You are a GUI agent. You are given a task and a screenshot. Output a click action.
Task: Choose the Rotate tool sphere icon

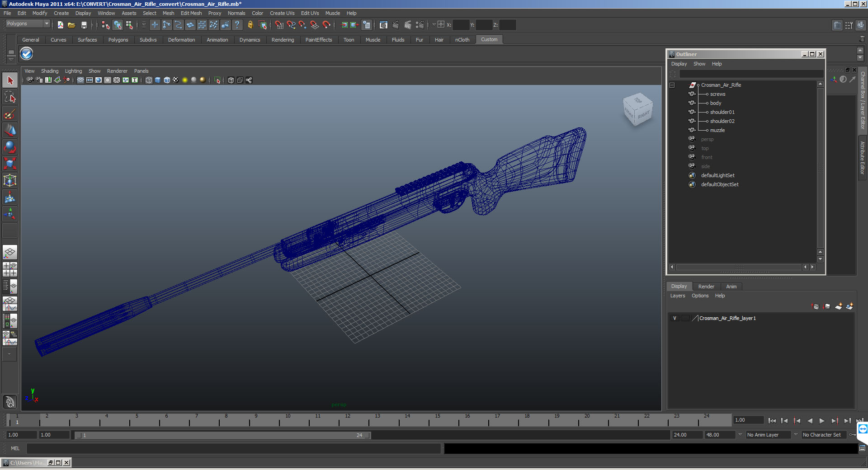(10, 147)
